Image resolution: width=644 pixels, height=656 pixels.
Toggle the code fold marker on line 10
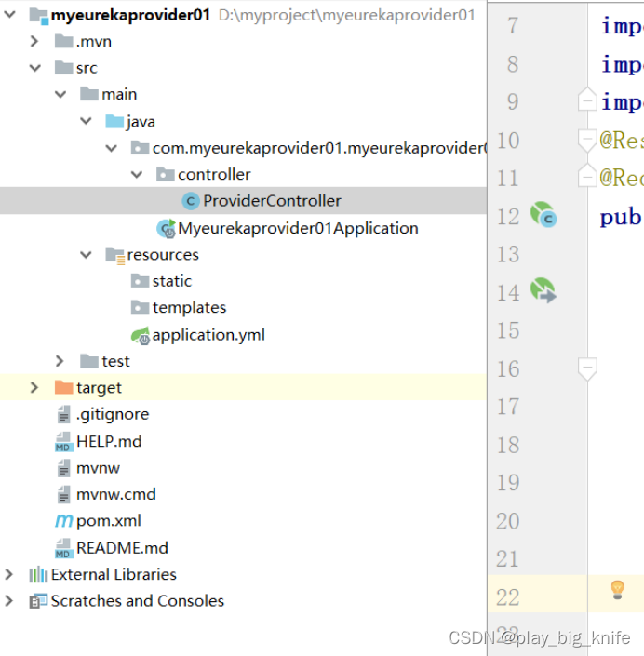(x=587, y=141)
